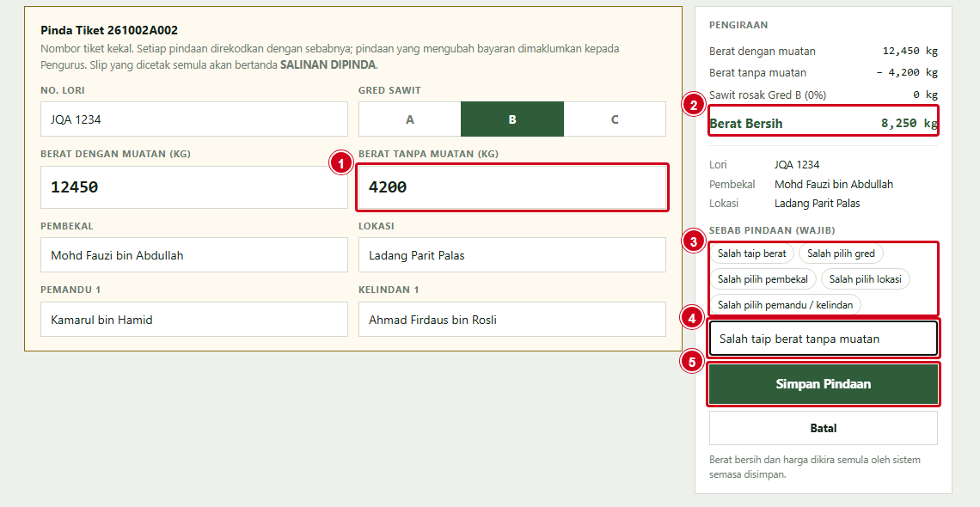Click the − 4,200 kg unloaded weight value
The image size is (980, 507).
pos(907,72)
